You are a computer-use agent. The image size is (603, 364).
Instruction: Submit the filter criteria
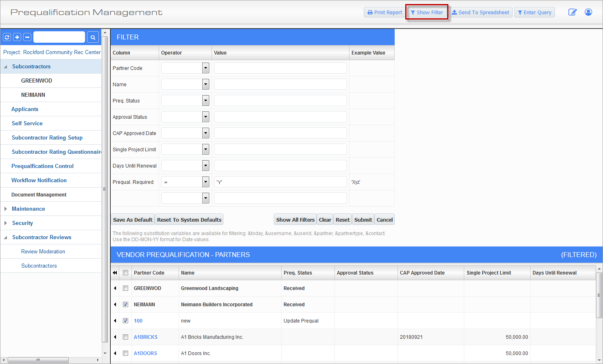(363, 219)
